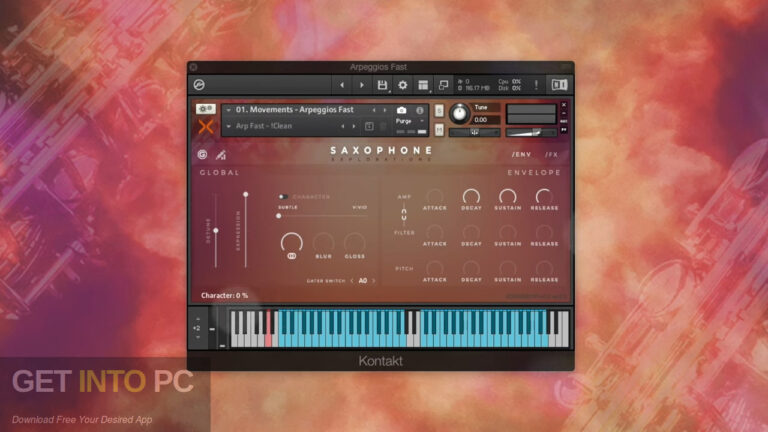Select previous snapshot arrow beside Arp Fast

point(342,126)
